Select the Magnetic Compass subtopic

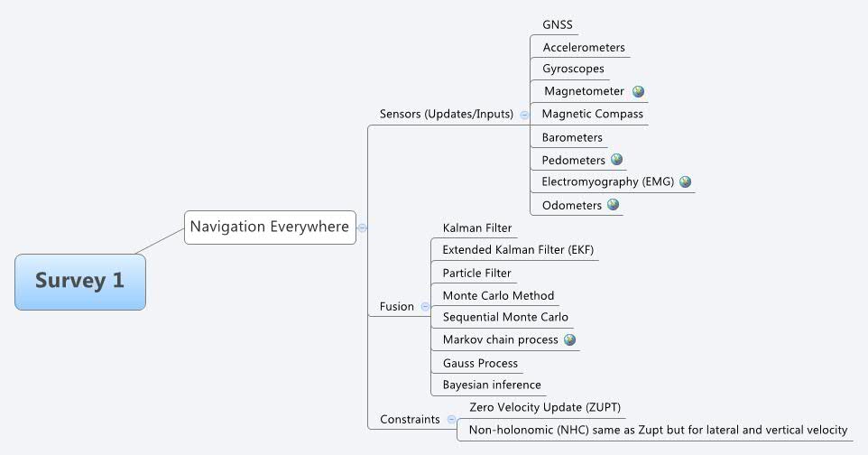click(592, 114)
